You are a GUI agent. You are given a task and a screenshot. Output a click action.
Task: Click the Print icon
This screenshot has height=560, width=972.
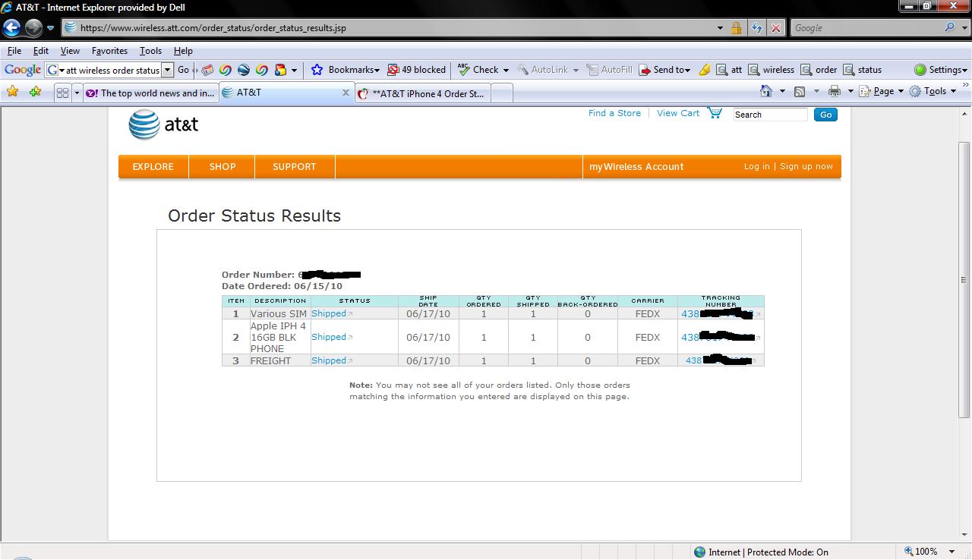835,91
